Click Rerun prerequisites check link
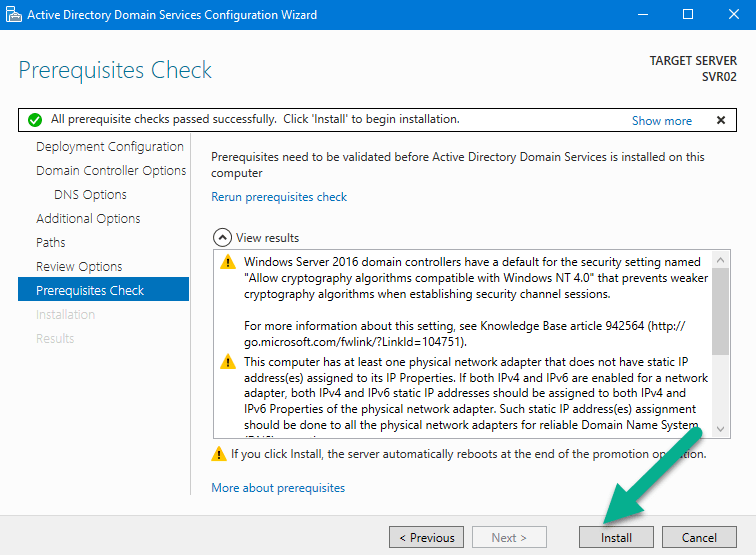This screenshot has width=756, height=555. click(x=279, y=197)
